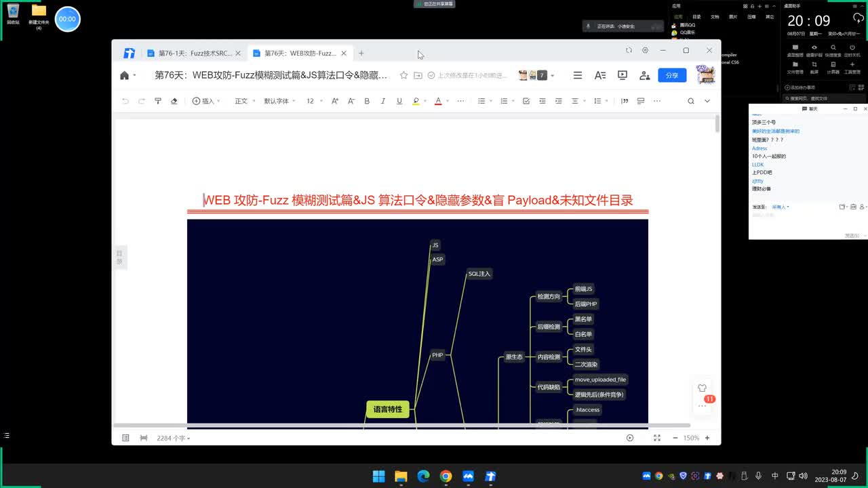
Task: Search within the document
Action: (691, 101)
